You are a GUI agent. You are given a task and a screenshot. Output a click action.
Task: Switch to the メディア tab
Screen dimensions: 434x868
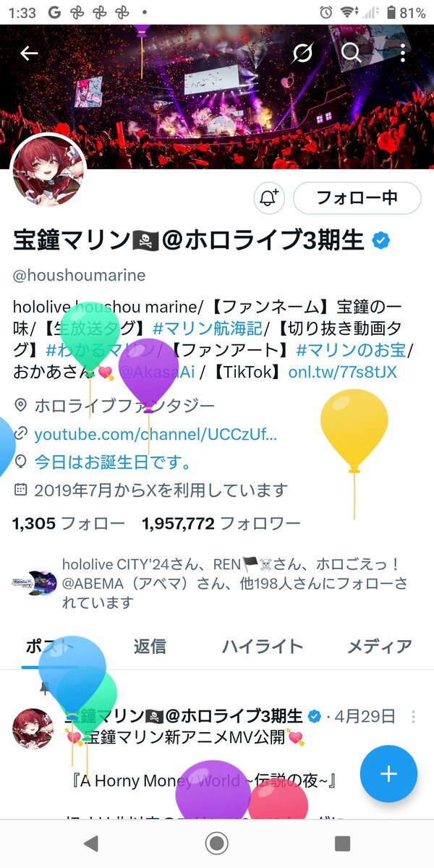point(380,646)
